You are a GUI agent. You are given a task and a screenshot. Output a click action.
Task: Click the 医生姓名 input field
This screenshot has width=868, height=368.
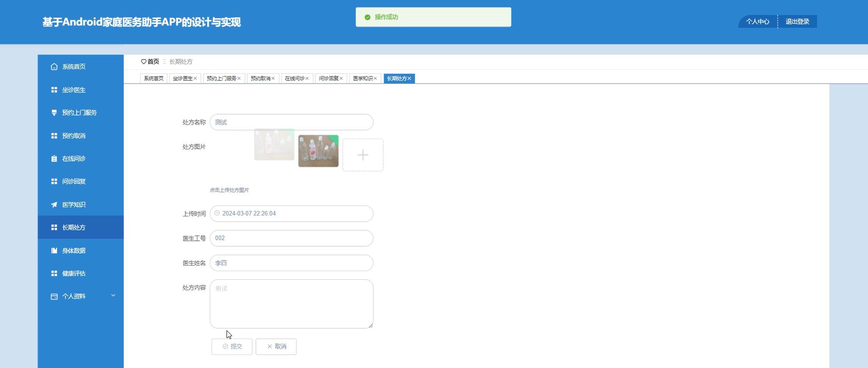[292, 263]
